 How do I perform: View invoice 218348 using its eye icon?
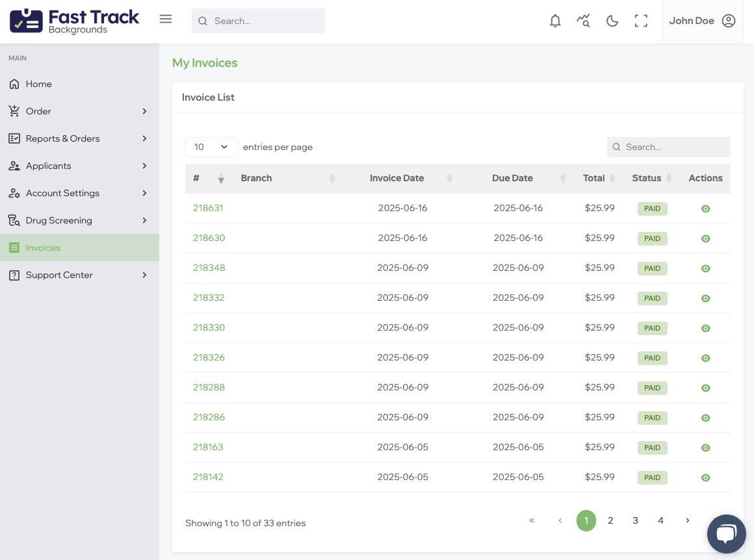pos(705,268)
